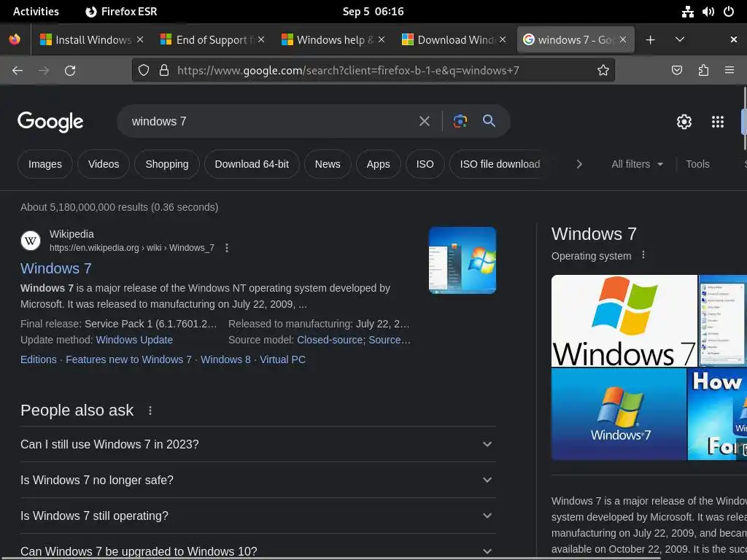Screen dimensions: 747x560
Task: Select the News filter chip
Action: click(328, 164)
